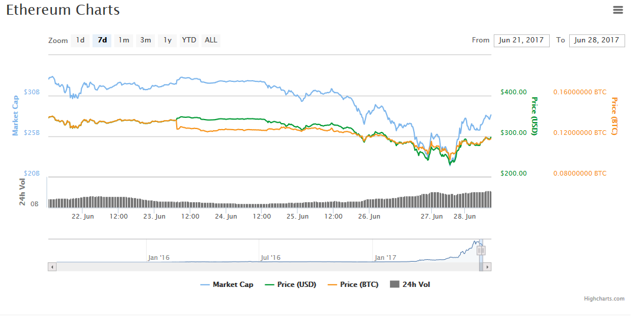Open the chart context hamburger menu

click(x=617, y=10)
